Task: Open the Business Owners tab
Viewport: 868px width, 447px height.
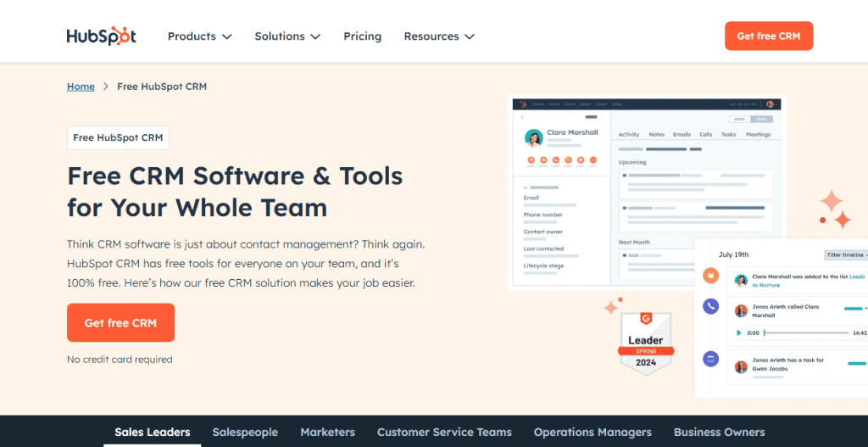Action: tap(720, 432)
